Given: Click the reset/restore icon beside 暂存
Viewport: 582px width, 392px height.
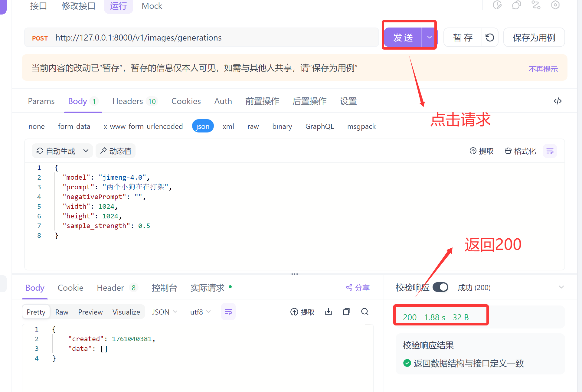Looking at the screenshot, I should [490, 38].
